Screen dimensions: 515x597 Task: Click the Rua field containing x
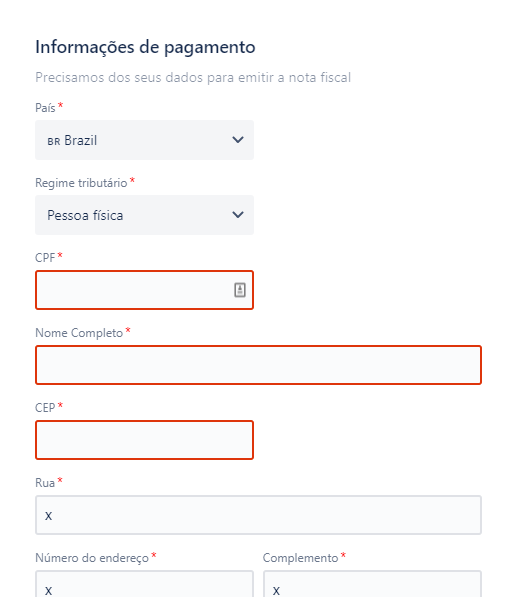click(258, 515)
